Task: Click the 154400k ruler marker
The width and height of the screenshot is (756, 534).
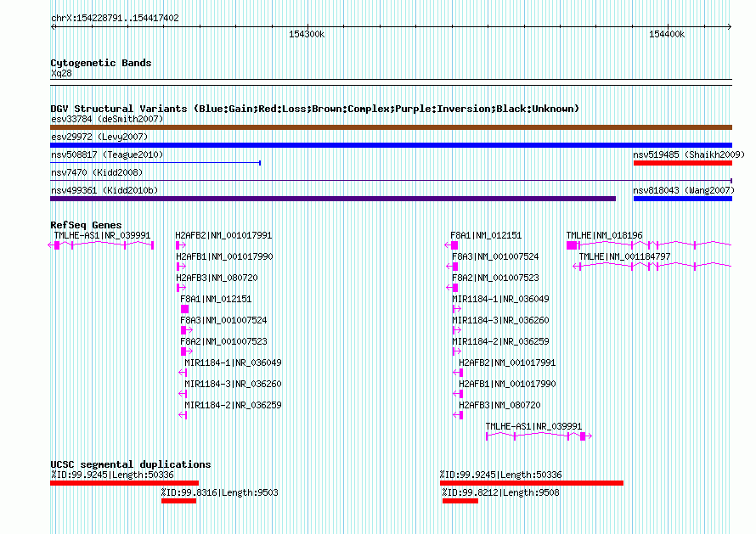Action: point(666,34)
